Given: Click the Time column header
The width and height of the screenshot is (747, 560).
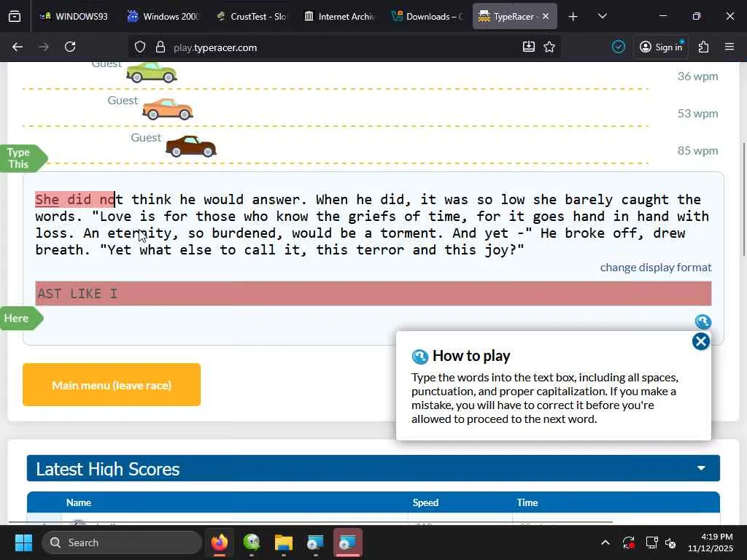Looking at the screenshot, I should click(x=527, y=502).
